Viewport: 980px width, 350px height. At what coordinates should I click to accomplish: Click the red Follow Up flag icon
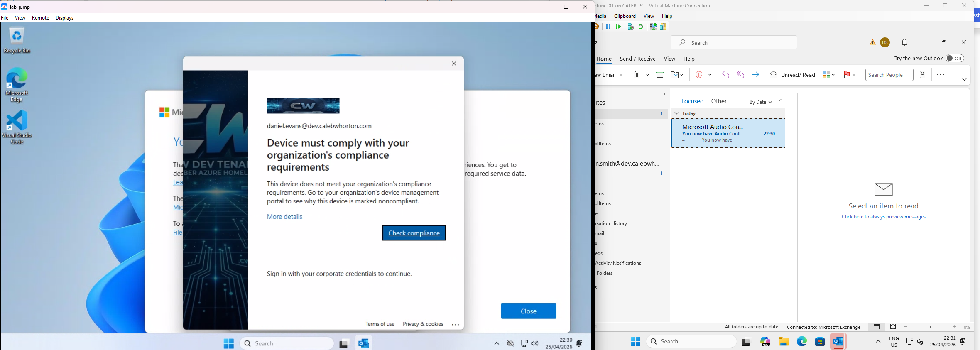[847, 75]
